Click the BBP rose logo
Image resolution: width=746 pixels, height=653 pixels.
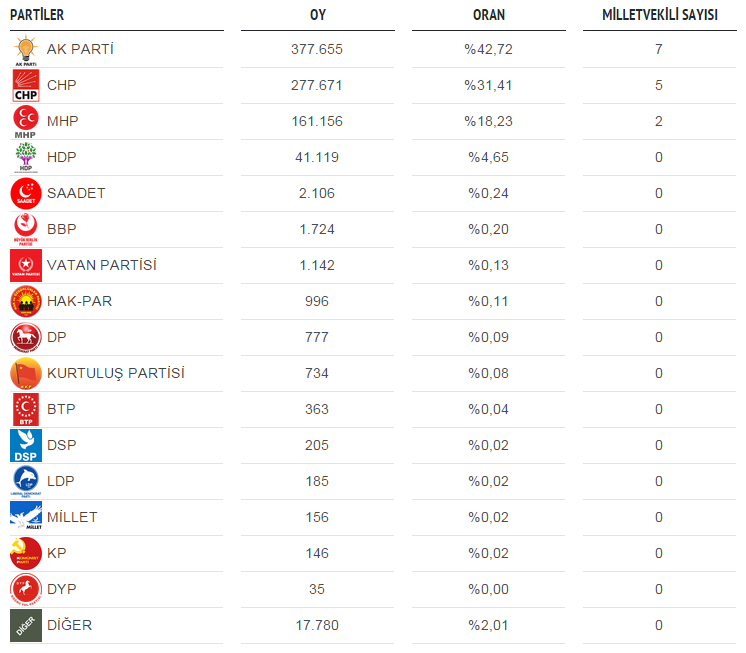click(x=26, y=230)
